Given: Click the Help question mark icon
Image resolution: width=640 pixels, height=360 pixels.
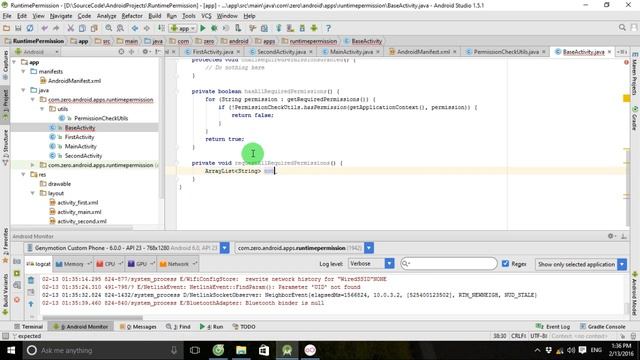Looking at the screenshot, I should [x=328, y=28].
